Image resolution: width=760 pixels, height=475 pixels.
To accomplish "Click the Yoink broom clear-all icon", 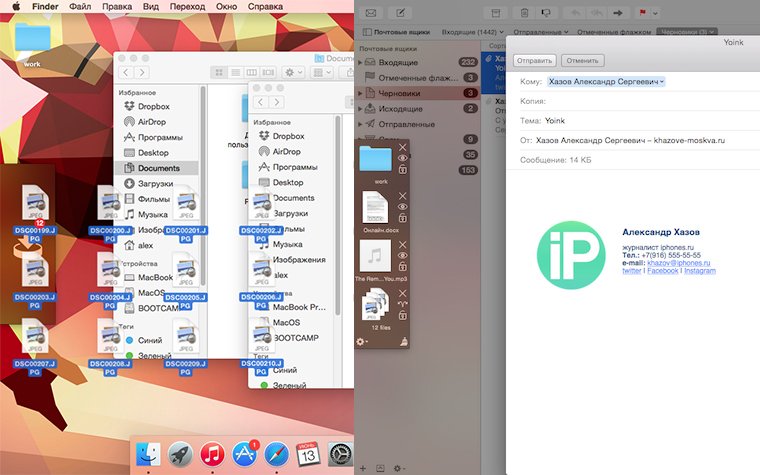I will pos(403,342).
